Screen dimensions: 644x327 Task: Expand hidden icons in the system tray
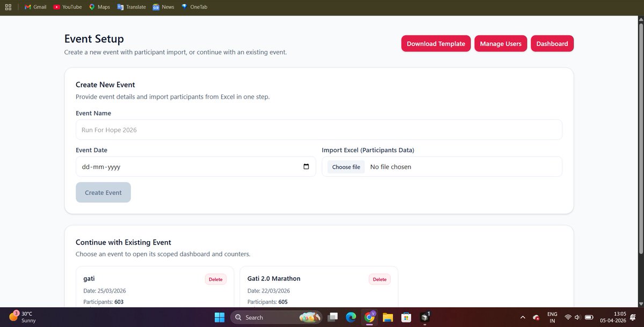(x=522, y=317)
